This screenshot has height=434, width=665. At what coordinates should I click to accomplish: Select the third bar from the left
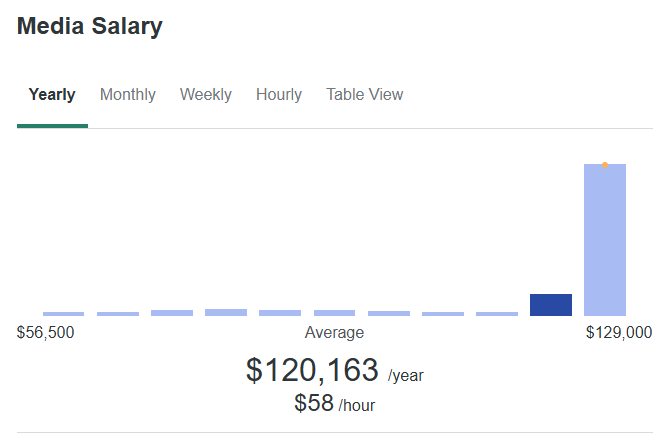pyautogui.click(x=172, y=313)
